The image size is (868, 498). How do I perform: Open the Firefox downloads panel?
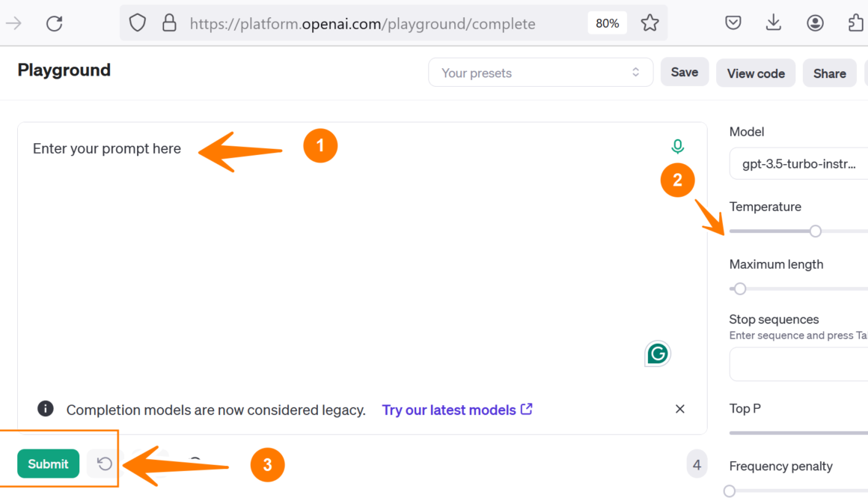[774, 23]
